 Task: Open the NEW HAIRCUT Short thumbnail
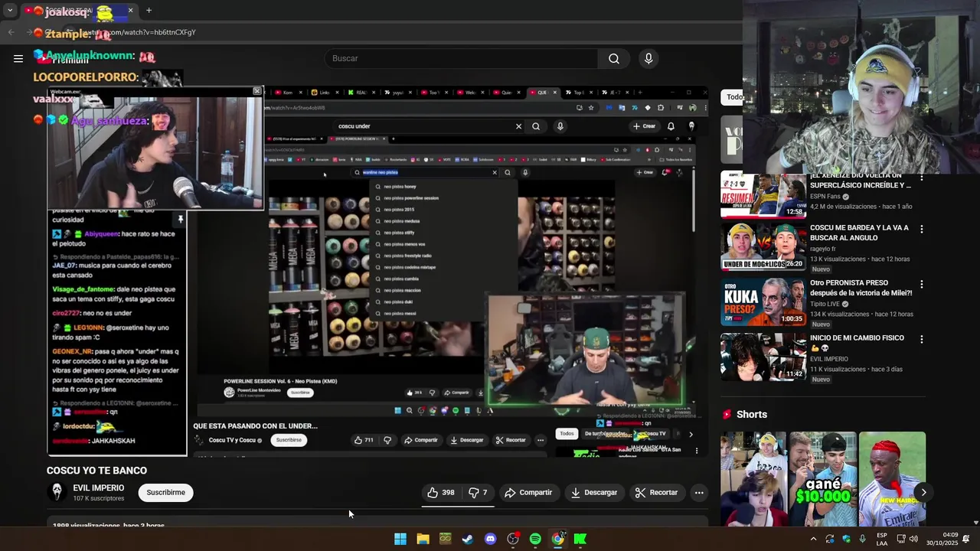(x=892, y=479)
